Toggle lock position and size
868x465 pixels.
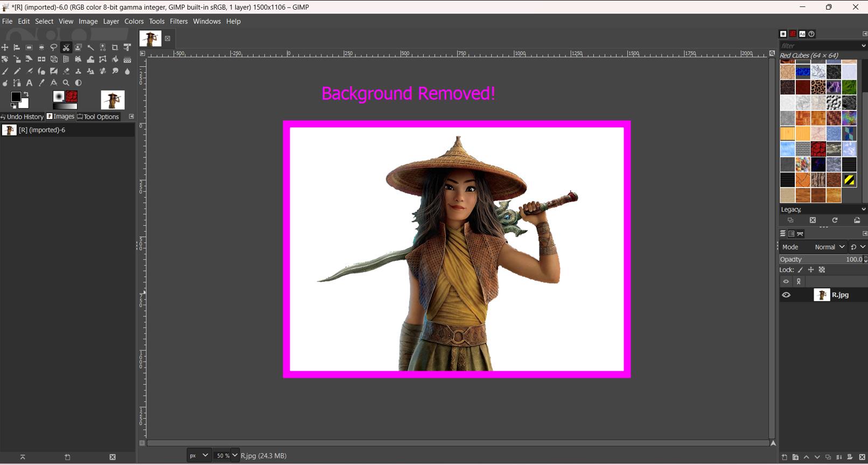811,270
